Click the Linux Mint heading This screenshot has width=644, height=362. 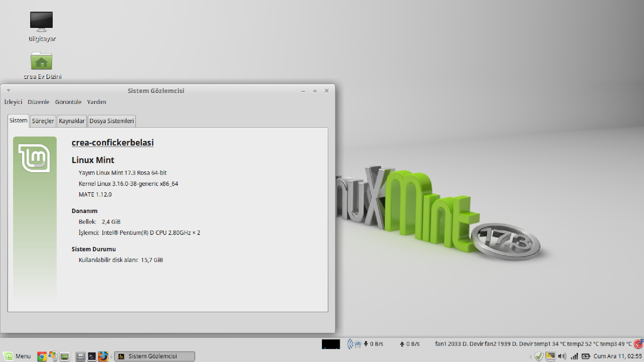pos(93,160)
